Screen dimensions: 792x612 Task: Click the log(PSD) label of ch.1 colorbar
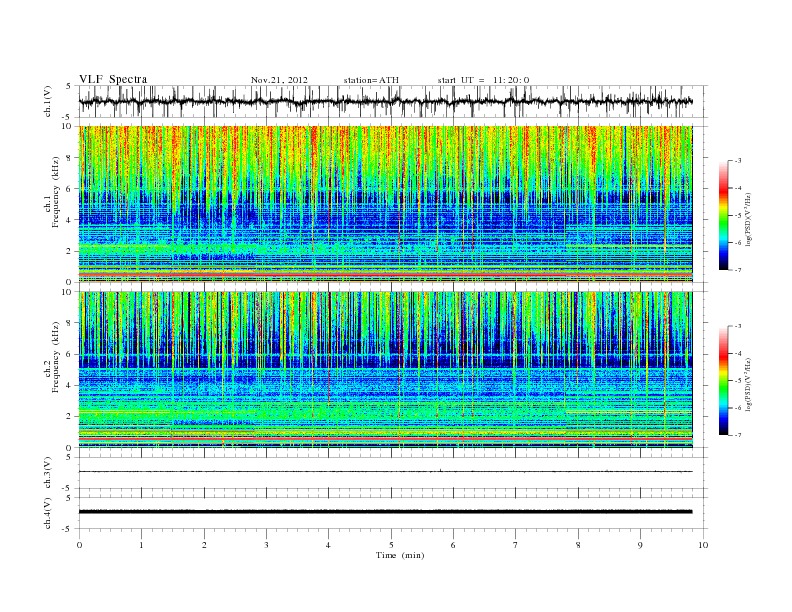(x=749, y=219)
